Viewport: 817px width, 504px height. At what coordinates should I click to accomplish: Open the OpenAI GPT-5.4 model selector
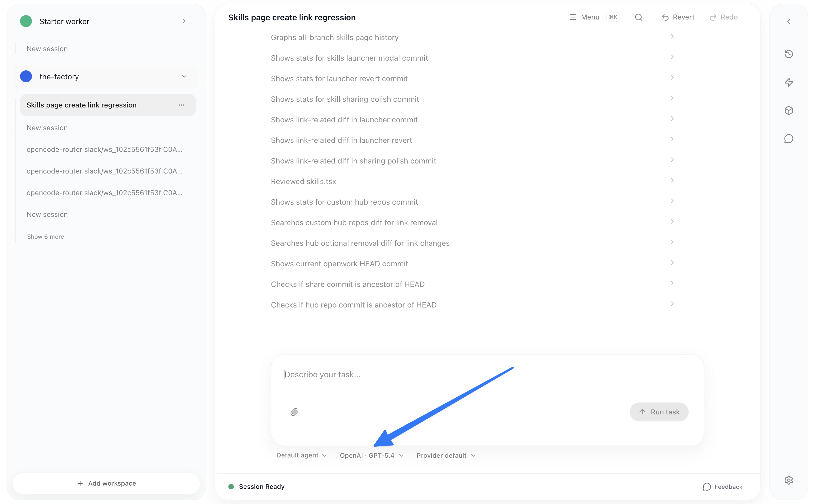371,455
